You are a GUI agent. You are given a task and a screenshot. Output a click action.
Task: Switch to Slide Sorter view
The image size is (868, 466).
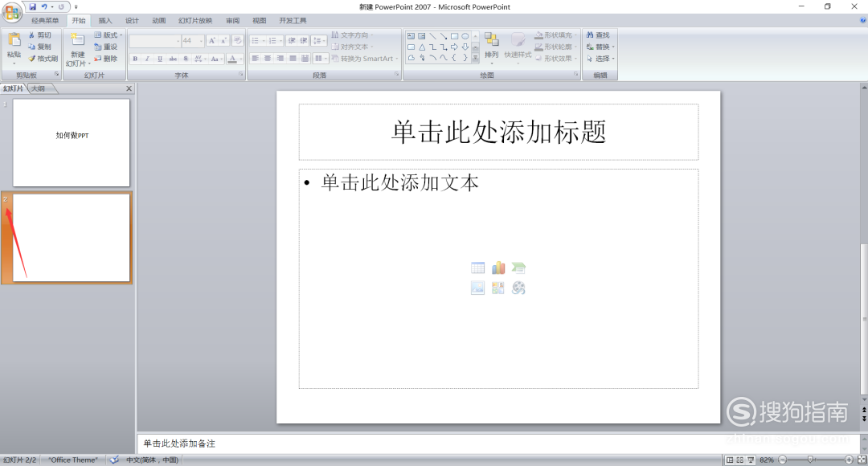(740, 460)
